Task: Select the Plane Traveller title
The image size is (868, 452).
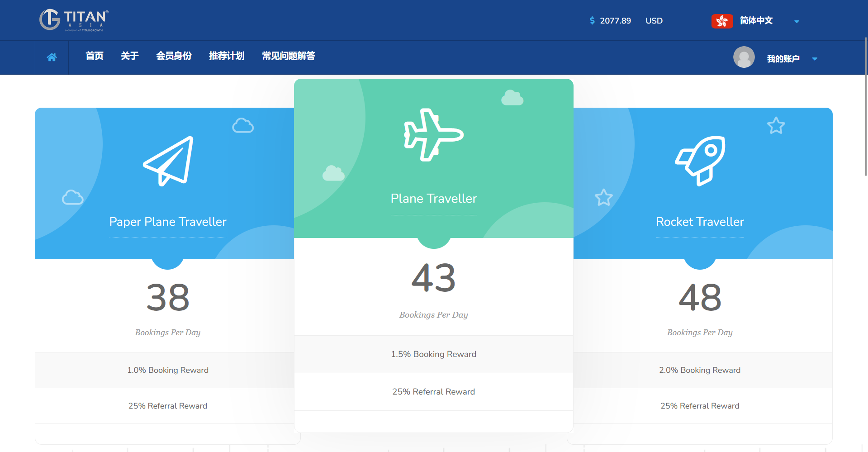Action: tap(433, 199)
